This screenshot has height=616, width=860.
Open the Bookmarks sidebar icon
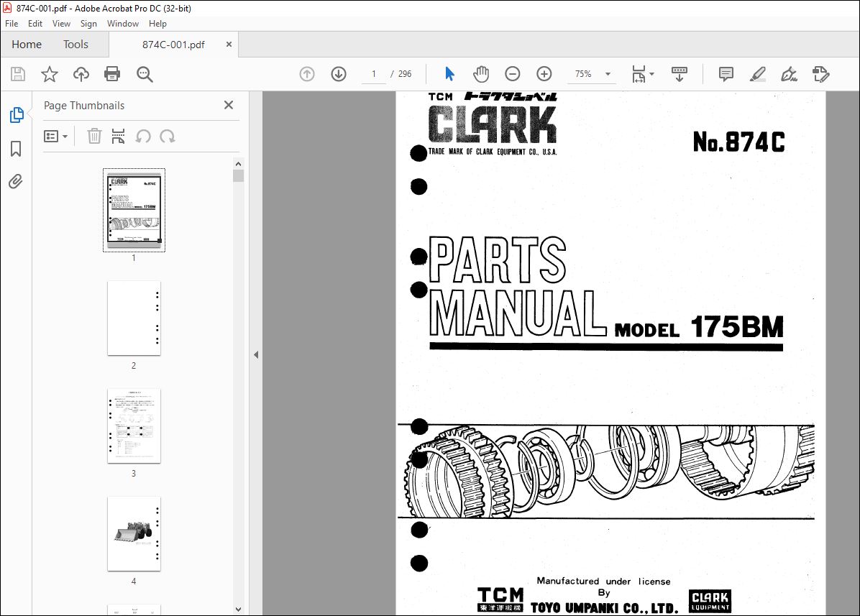[16, 149]
